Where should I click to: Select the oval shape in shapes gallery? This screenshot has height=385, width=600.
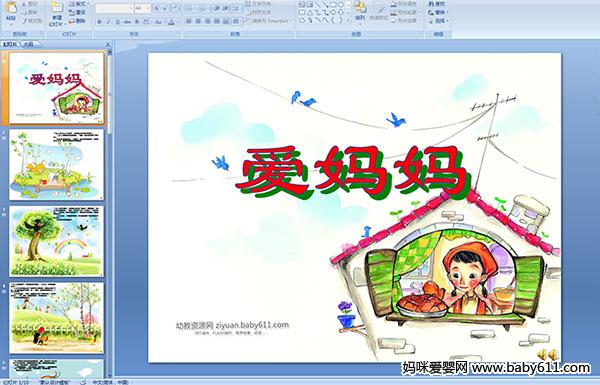(x=340, y=5)
